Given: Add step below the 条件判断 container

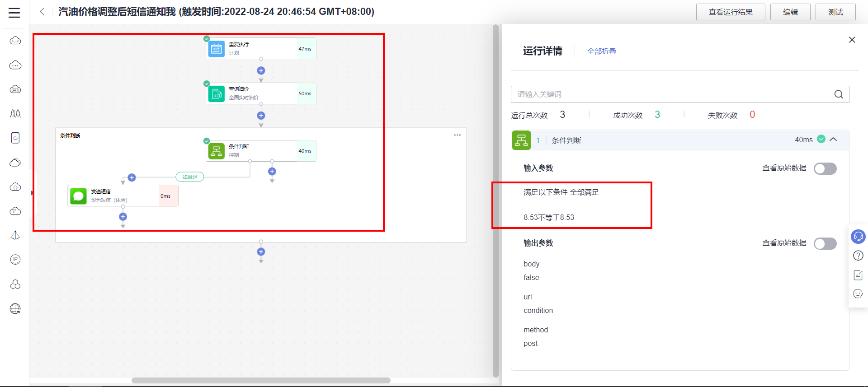Looking at the screenshot, I should pos(261,252).
